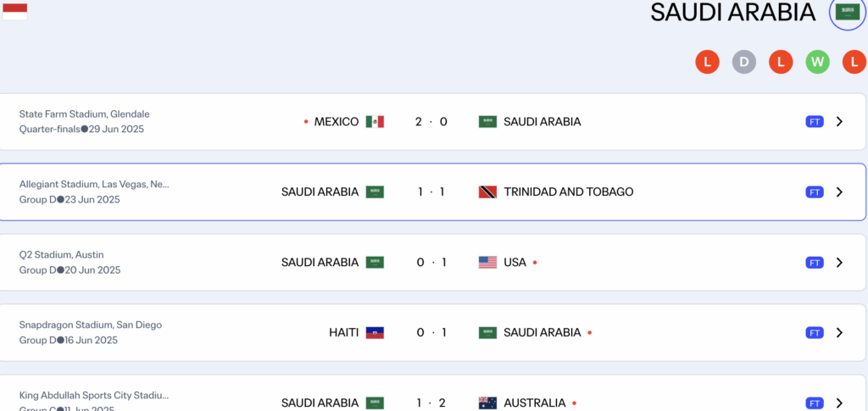Viewport: 868px width, 411px height.
Task: Click the Saudi flag in Mexico match row
Action: click(487, 122)
